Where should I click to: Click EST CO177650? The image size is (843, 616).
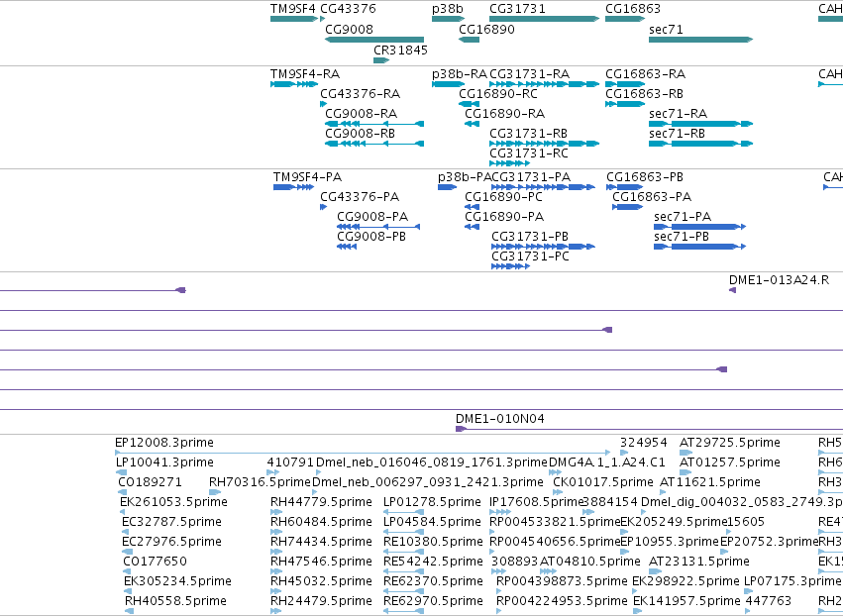[x=155, y=562]
